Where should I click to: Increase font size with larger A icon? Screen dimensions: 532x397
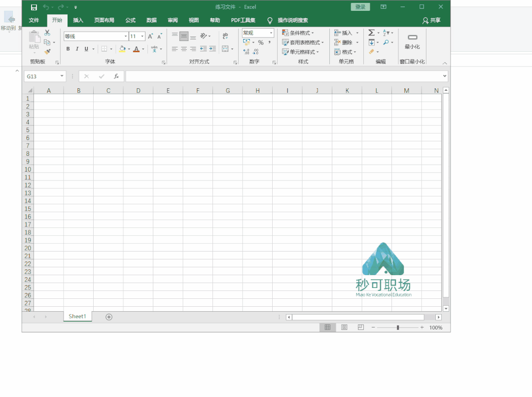(x=150, y=36)
